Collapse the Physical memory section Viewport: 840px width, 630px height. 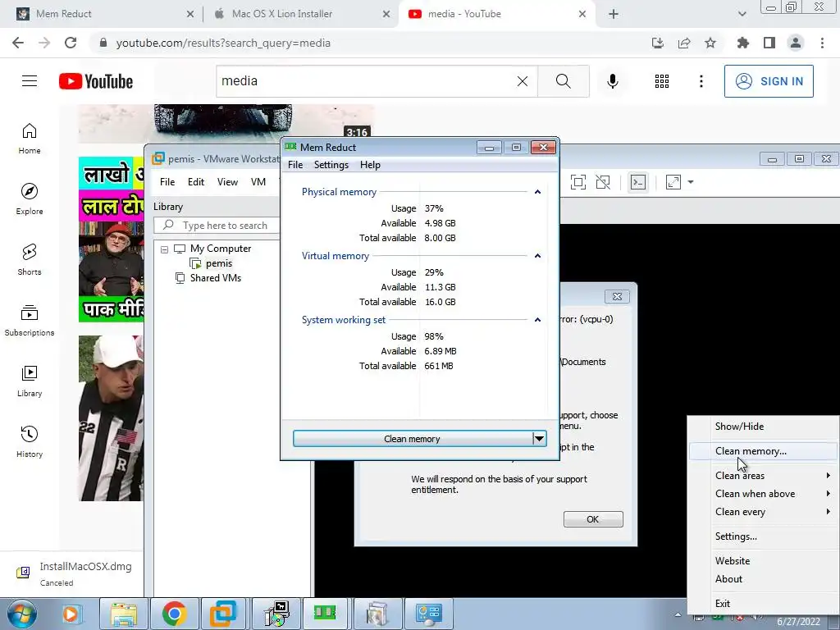tap(537, 192)
